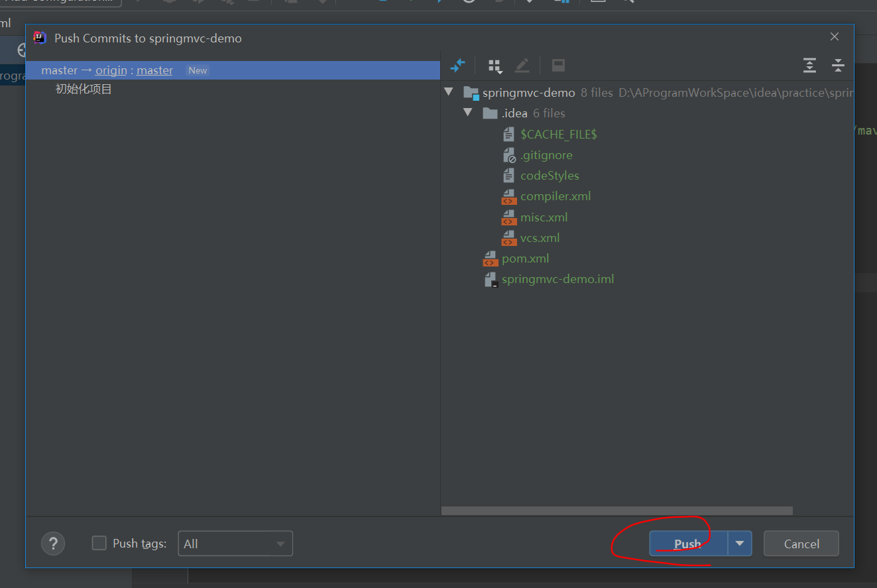Click the compiler.xml XML file icon
877x588 pixels.
(508, 197)
